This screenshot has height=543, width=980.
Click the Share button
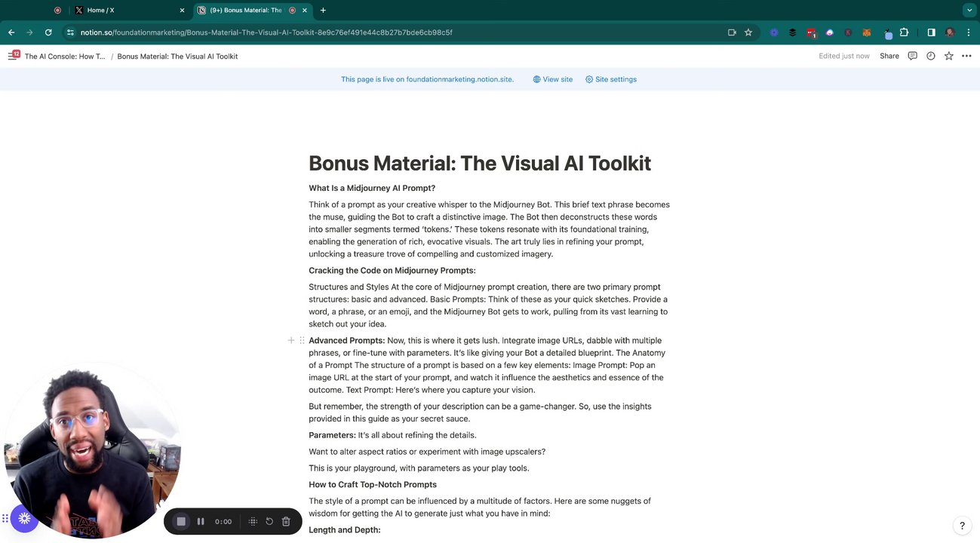click(889, 56)
